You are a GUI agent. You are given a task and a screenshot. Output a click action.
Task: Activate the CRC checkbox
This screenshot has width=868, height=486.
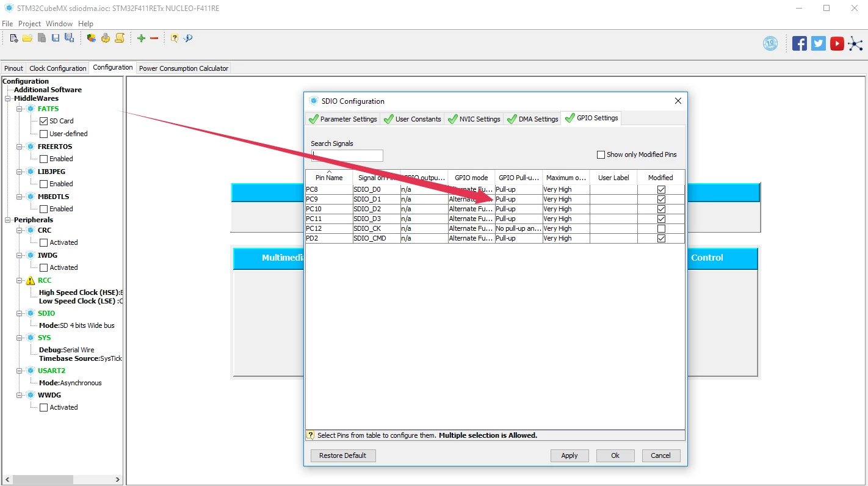coord(43,242)
